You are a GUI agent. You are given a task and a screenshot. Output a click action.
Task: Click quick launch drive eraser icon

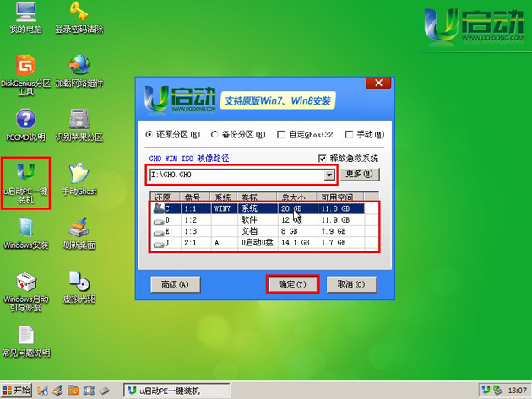(x=104, y=391)
